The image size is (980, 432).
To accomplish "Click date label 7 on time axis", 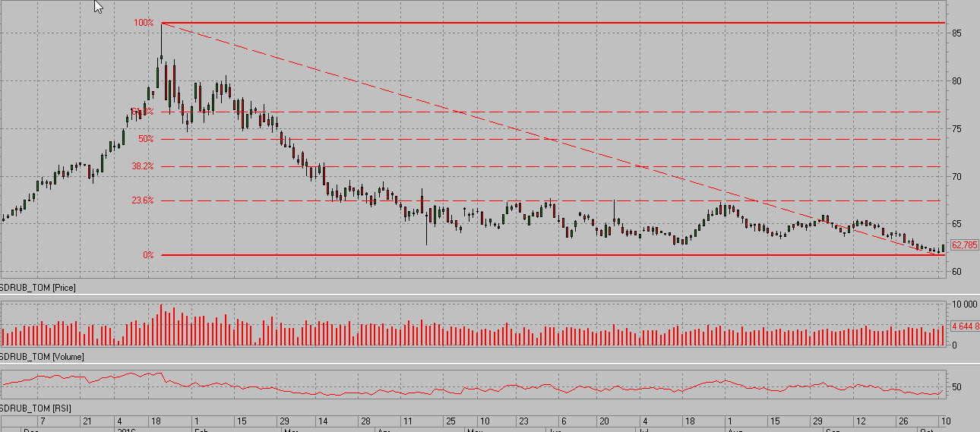I will click(x=43, y=421).
